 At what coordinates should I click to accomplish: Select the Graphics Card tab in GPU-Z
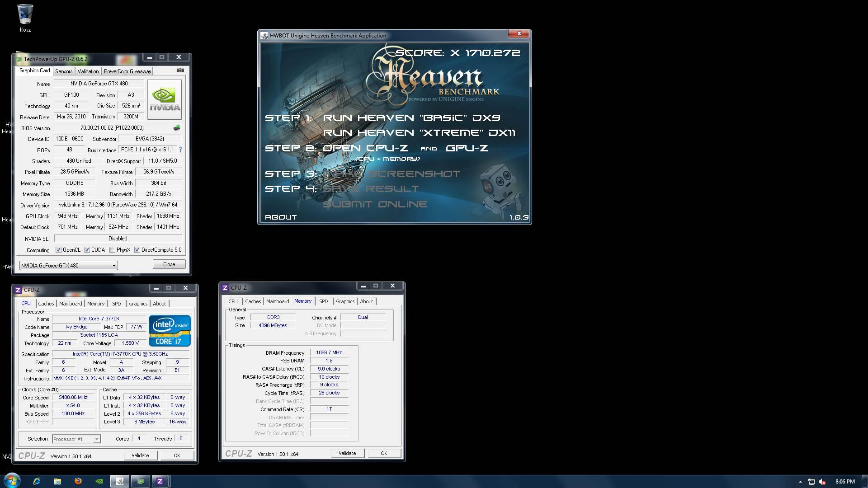tap(34, 70)
